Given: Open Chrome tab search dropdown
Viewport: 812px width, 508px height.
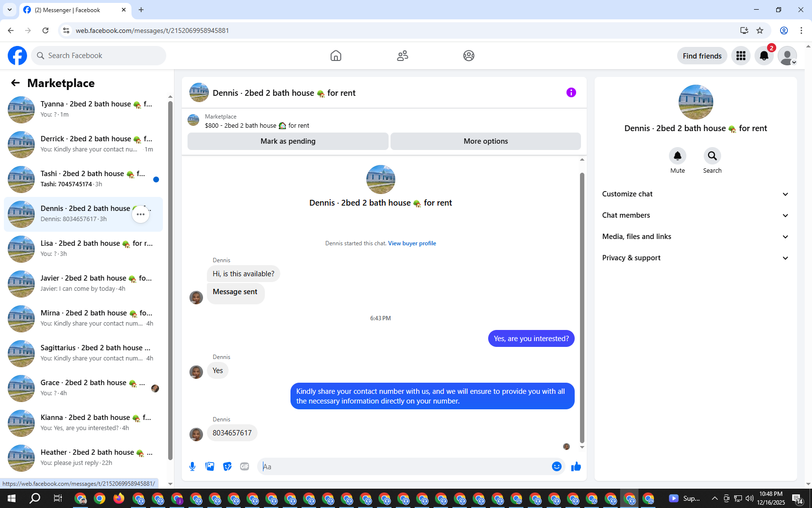Looking at the screenshot, I should tap(10, 10).
